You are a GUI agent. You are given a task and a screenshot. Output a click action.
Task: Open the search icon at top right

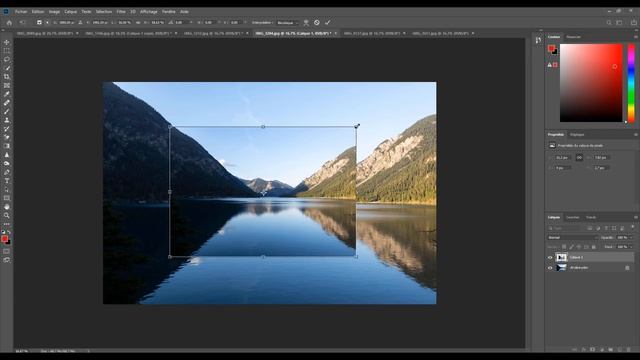[x=609, y=23]
